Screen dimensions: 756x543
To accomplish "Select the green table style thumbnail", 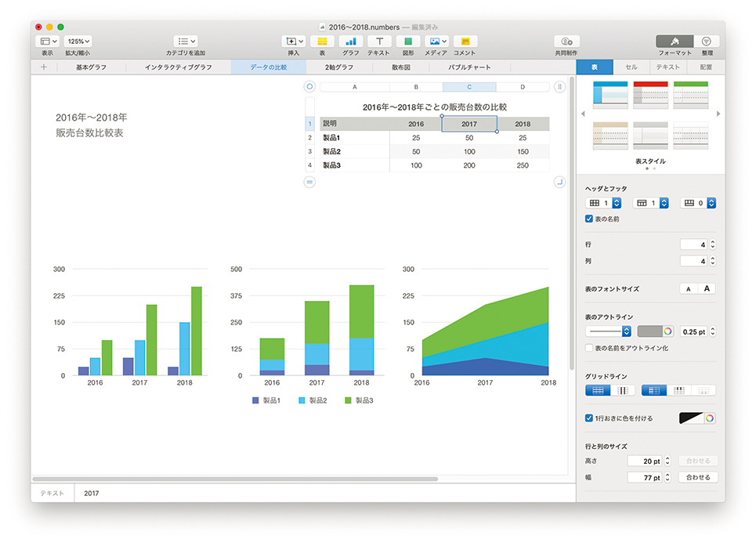I will pos(690,95).
